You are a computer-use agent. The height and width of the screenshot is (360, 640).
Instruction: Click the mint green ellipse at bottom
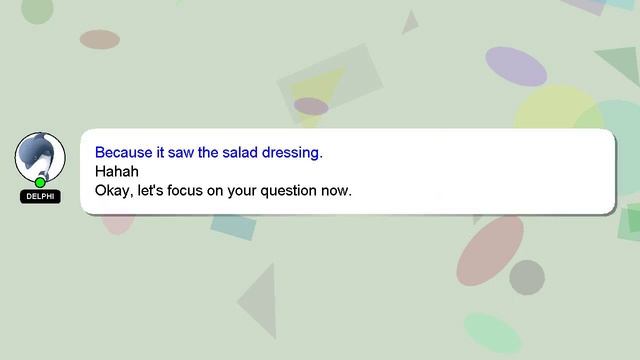[493, 333]
